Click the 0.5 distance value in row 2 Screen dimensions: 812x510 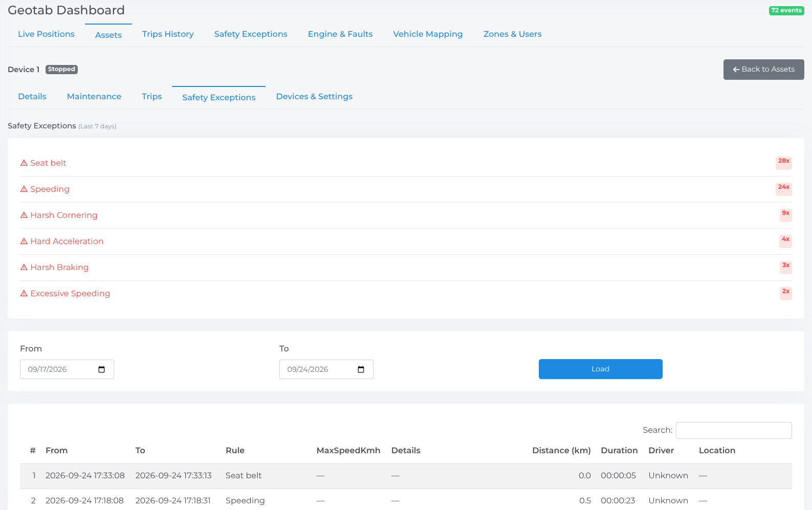pos(585,500)
